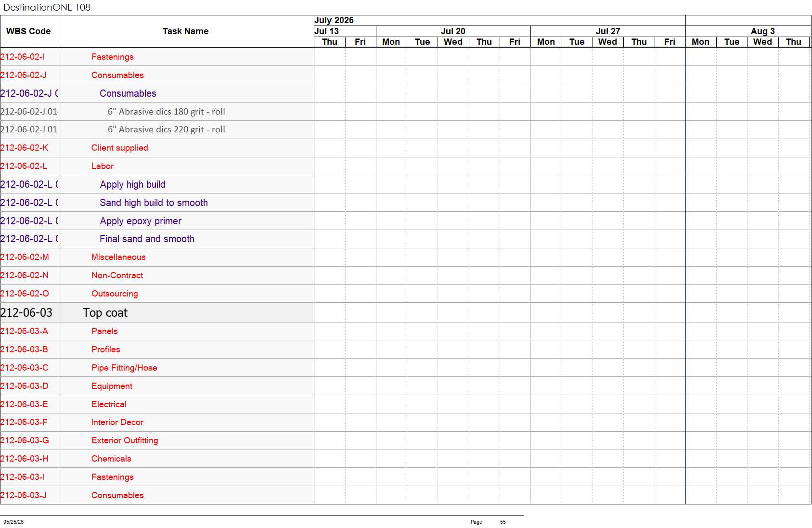Select the Labor task under 212-06-02-L
The height and width of the screenshot is (528, 812).
[x=103, y=166]
